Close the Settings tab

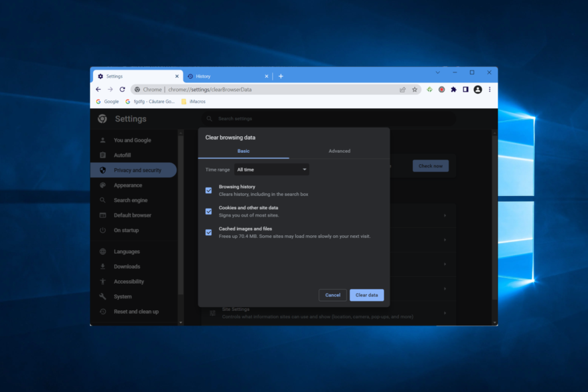click(x=177, y=76)
